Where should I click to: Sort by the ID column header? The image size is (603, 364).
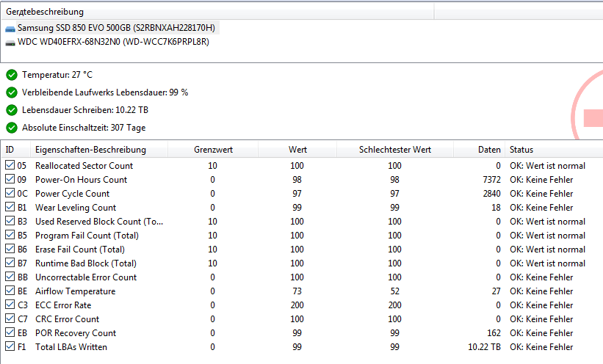[x=15, y=150]
